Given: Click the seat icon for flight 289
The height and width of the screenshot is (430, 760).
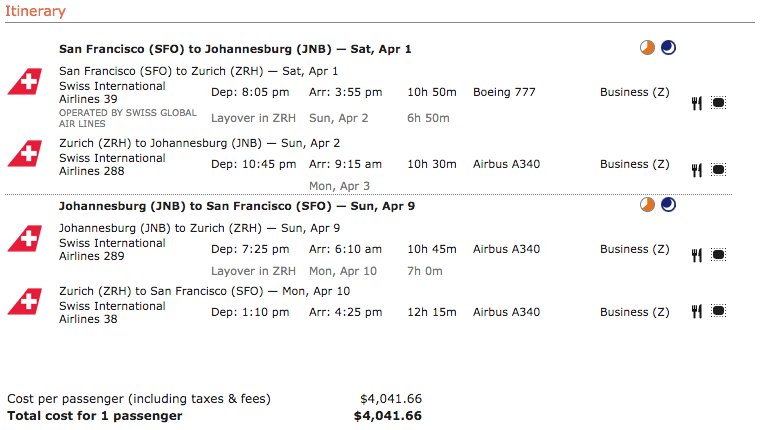Looking at the screenshot, I should pyautogui.click(x=718, y=255).
